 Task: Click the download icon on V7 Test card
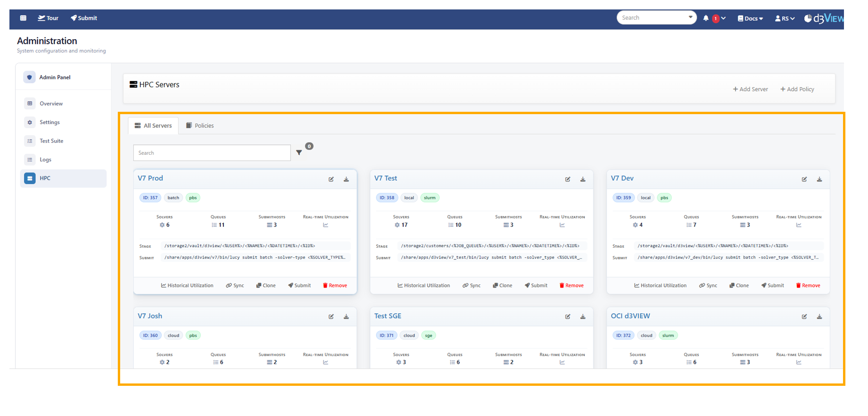click(583, 179)
